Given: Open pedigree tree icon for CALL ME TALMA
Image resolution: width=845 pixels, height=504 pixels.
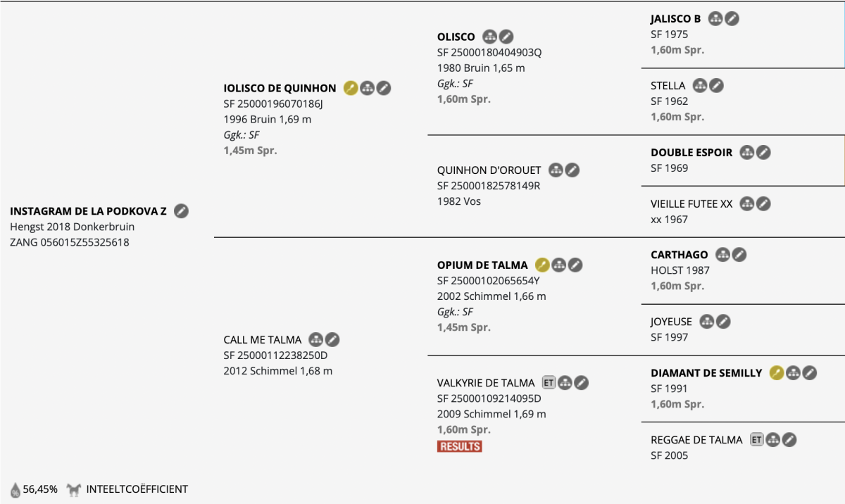Looking at the screenshot, I should click(x=316, y=339).
